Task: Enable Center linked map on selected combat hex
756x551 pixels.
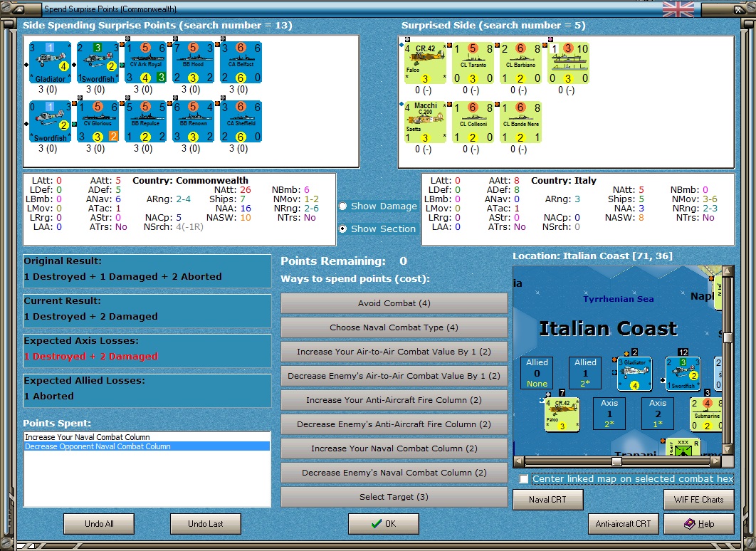Action: point(524,479)
